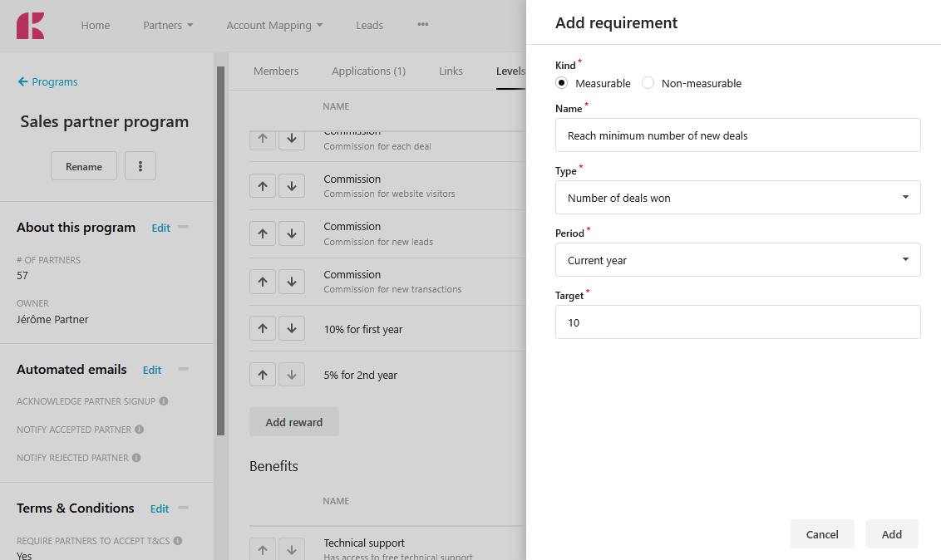
Task: Move '5% for 2nd year' reward up
Action: coord(263,375)
